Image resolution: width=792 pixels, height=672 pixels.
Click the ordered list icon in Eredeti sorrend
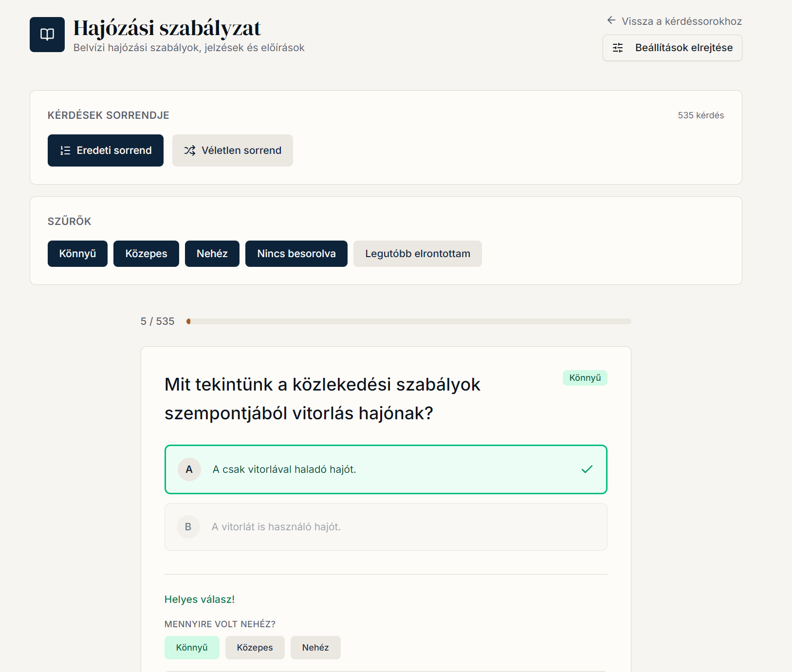tap(65, 150)
